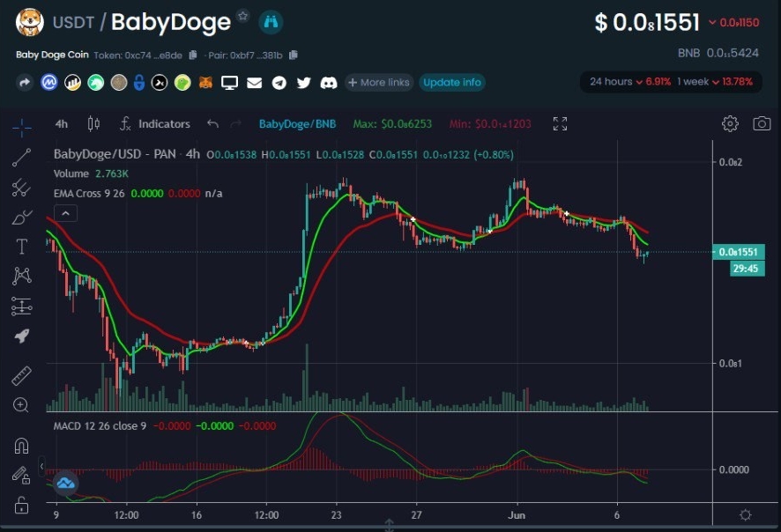Open the price scale settings gear
Viewport: 781px width, 532px height.
pyautogui.click(x=745, y=514)
